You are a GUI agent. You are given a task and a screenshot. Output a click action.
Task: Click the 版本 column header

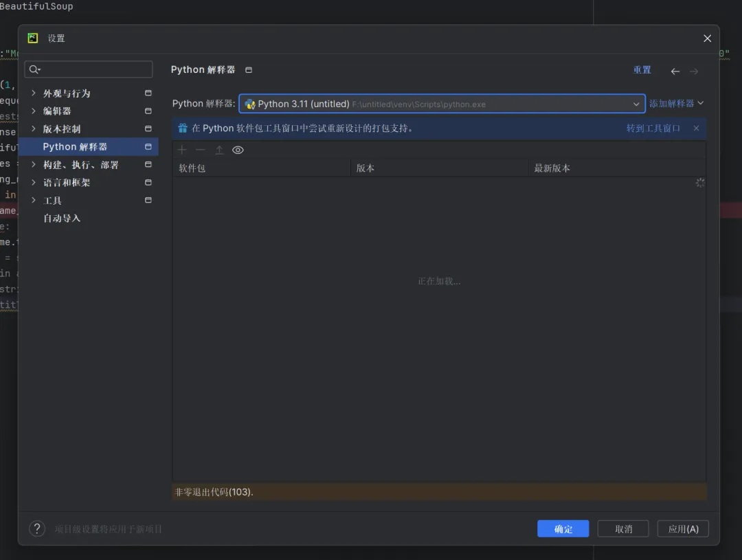pos(439,168)
